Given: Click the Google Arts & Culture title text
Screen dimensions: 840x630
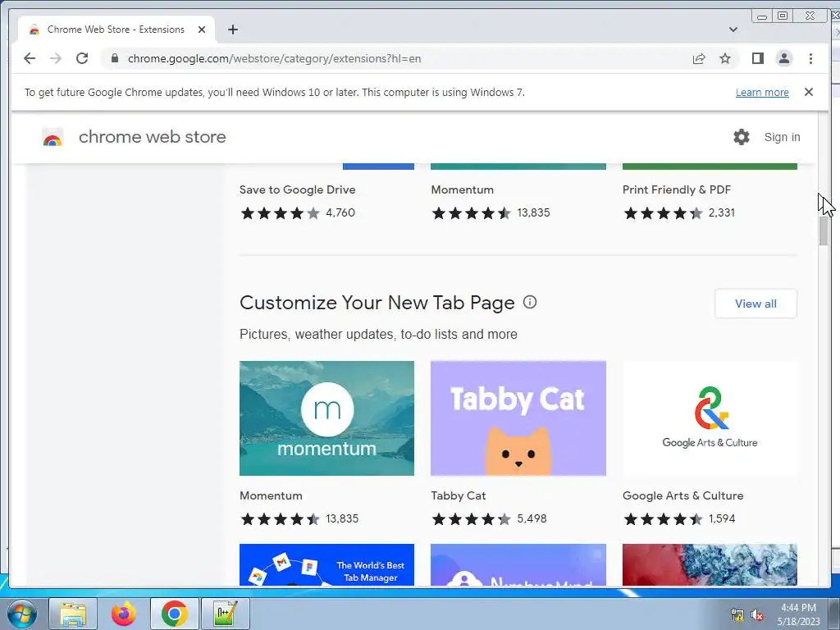Looking at the screenshot, I should point(682,495).
